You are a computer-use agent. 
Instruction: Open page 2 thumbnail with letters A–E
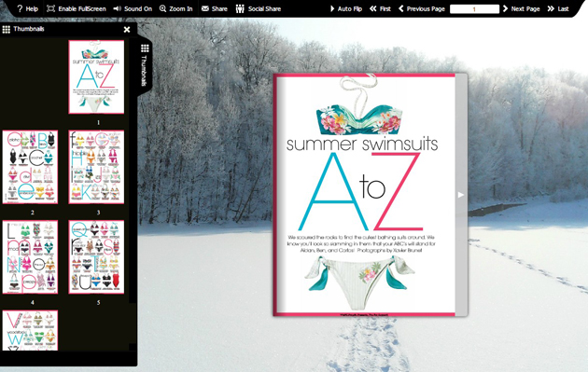[31, 167]
